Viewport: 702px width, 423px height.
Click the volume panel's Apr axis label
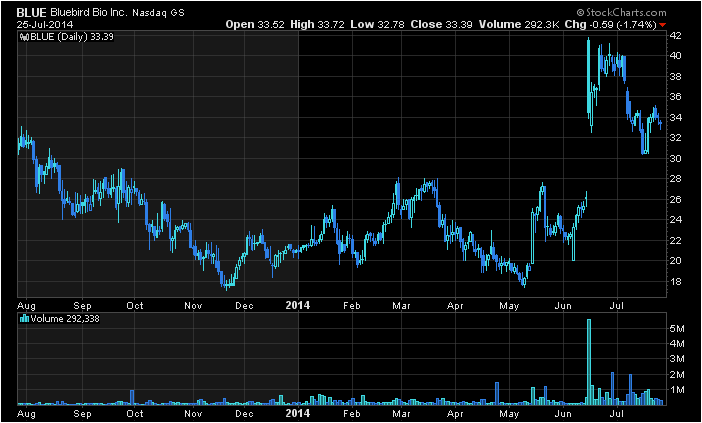coord(455,413)
